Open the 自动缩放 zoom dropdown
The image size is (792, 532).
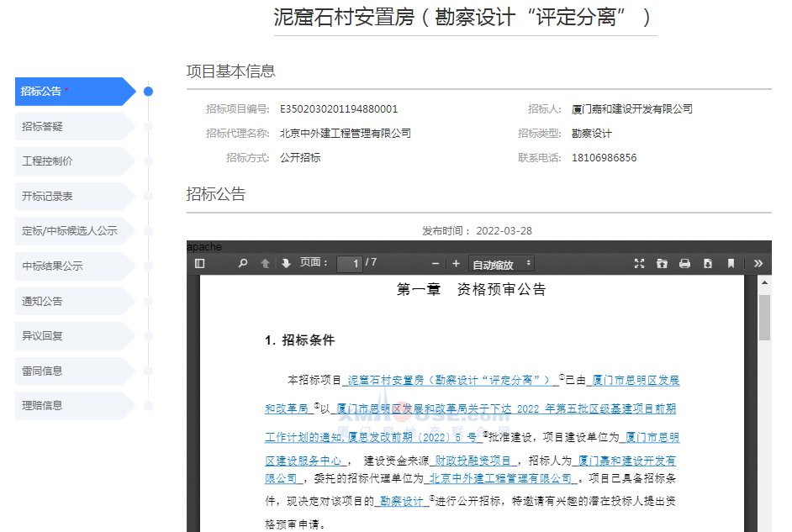502,264
